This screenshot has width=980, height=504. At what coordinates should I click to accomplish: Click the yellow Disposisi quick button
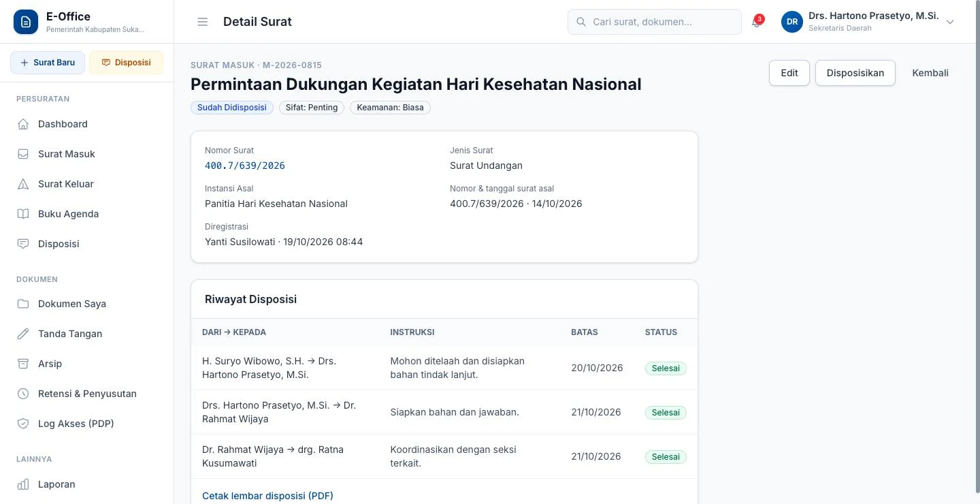click(x=126, y=63)
